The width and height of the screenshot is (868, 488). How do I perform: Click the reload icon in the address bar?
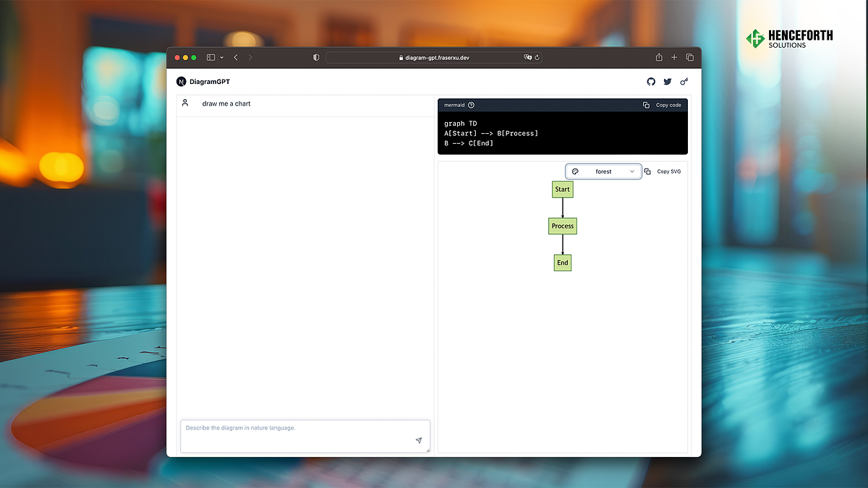(537, 57)
